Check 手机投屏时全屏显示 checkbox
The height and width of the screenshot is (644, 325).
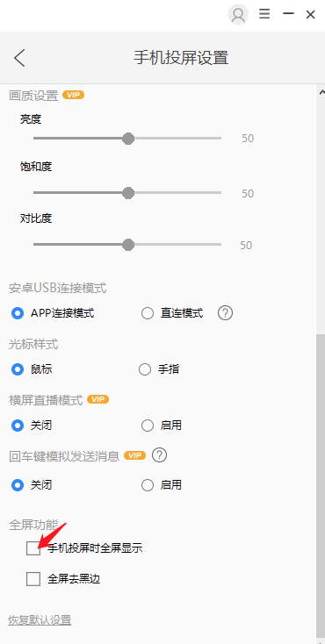click(x=33, y=548)
